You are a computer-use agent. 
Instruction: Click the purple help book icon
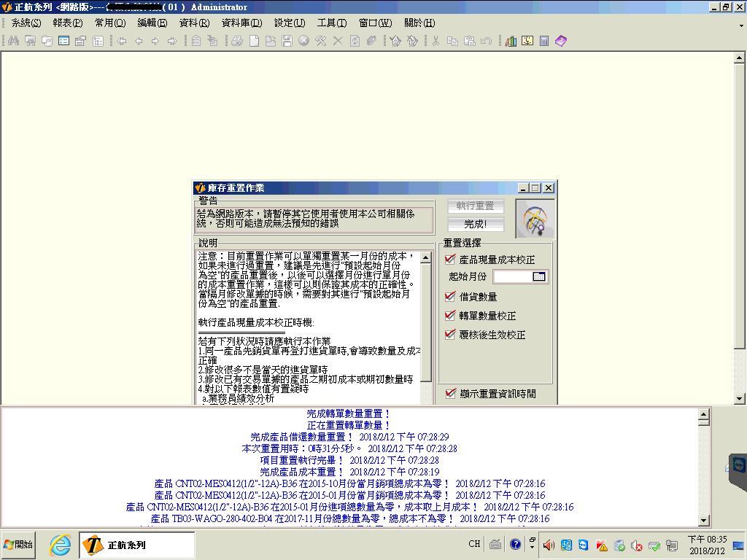(561, 41)
